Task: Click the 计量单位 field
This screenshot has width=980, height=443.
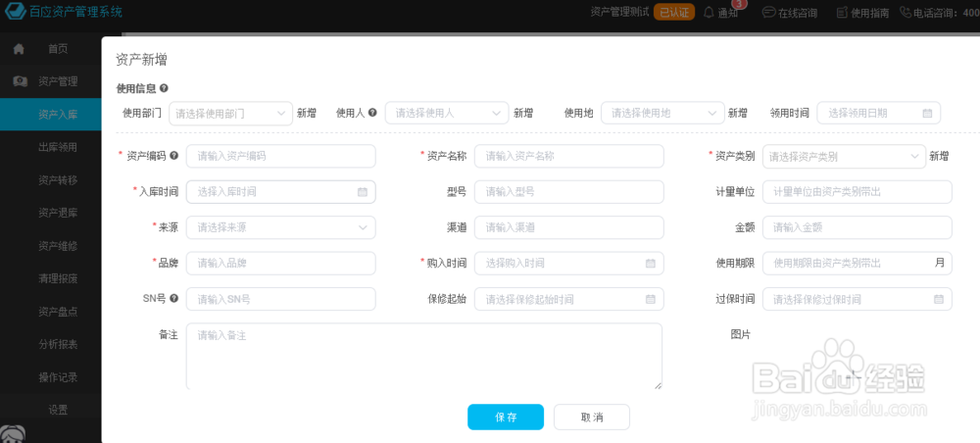Action: (857, 192)
